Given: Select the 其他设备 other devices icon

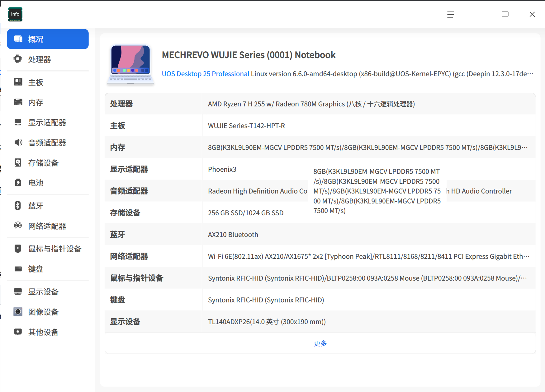Looking at the screenshot, I should pos(18,332).
